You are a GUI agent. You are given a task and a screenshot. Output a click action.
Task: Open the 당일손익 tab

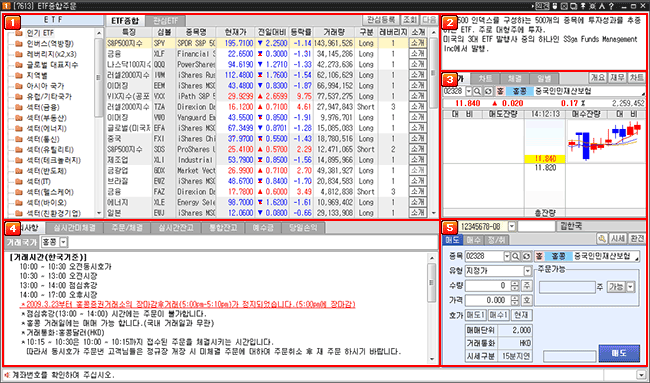click(303, 228)
